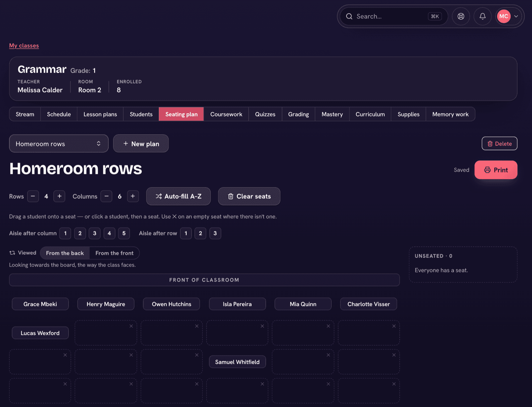Viewport: 532px width, 407px height.
Task: Go to the Memory work tab
Action: coord(450,114)
